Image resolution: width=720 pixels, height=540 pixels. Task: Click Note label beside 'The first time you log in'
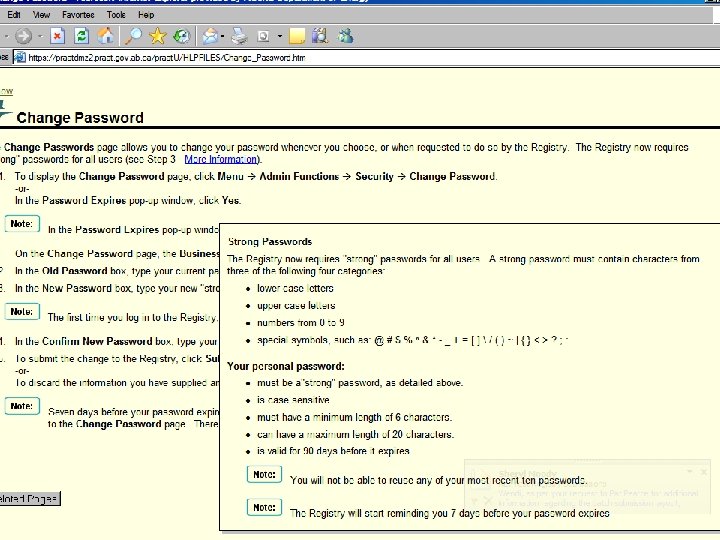22,312
